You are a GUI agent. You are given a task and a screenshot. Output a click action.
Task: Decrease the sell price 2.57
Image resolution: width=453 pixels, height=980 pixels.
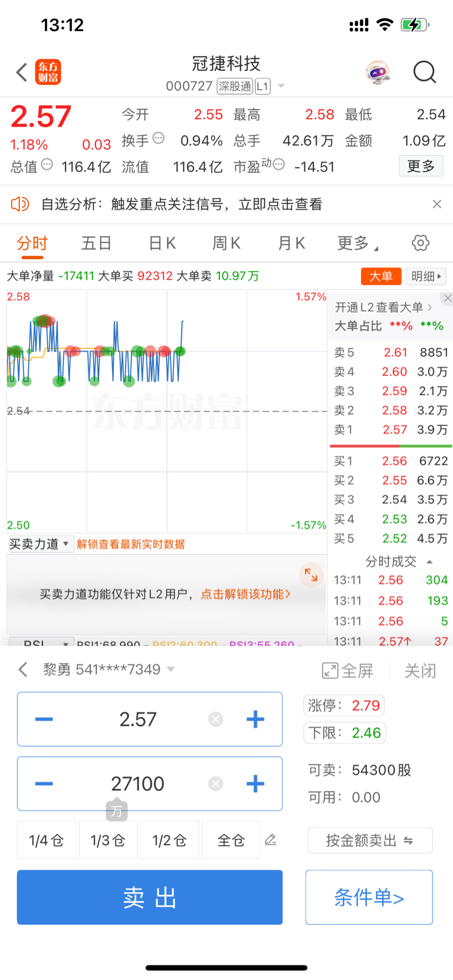(44, 719)
